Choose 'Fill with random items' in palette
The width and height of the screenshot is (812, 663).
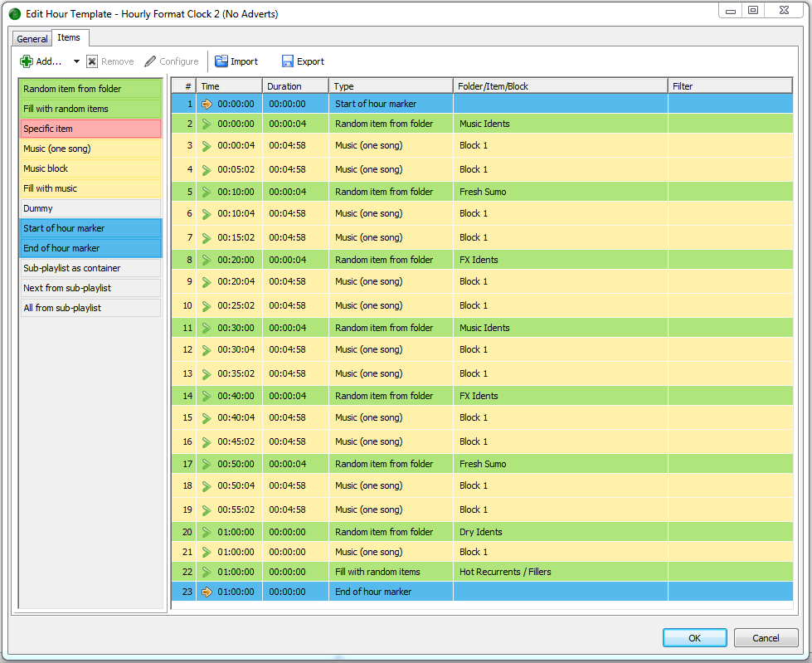tap(90, 109)
